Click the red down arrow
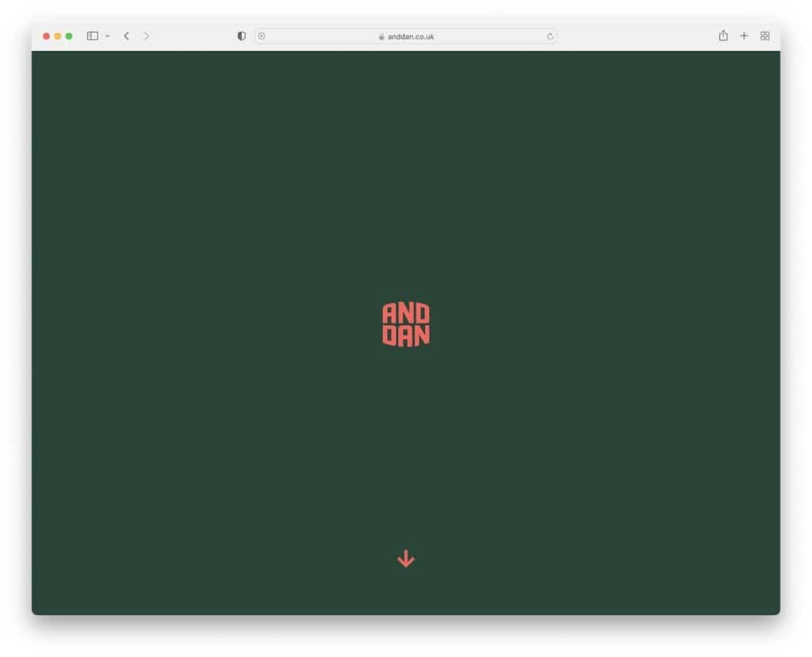This screenshot has height=657, width=812. (x=406, y=559)
